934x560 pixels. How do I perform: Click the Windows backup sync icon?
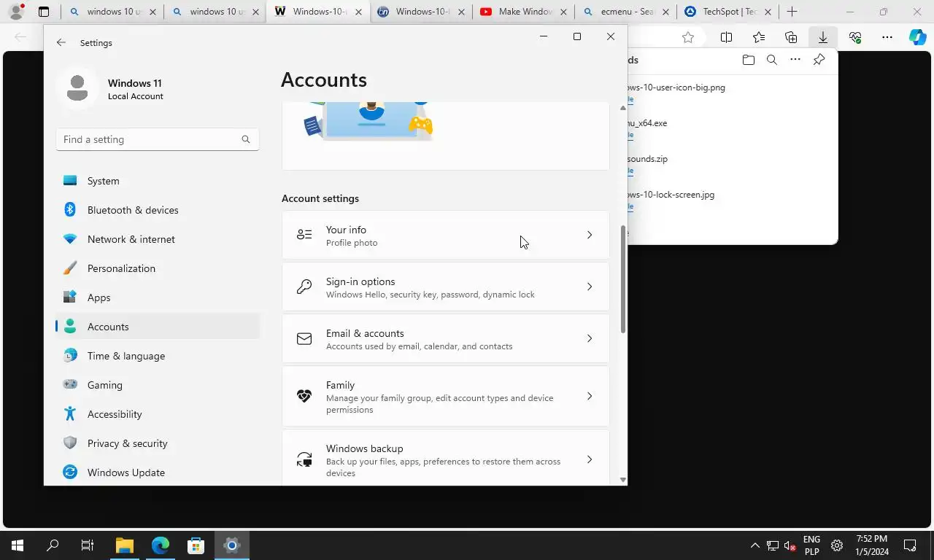pyautogui.click(x=304, y=459)
